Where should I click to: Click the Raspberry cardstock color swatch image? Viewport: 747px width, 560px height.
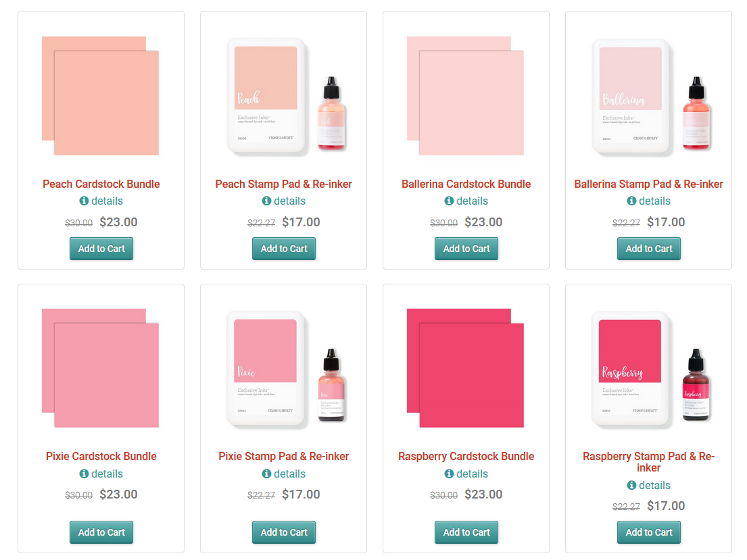pos(466,368)
